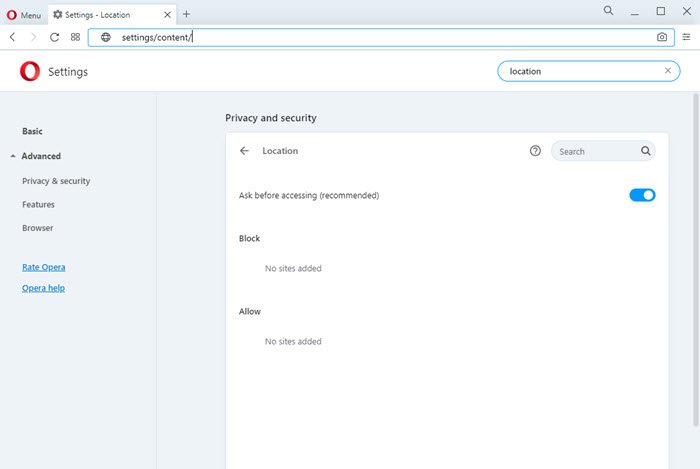Click the magnifier in Location search box
The width and height of the screenshot is (700, 469).
tap(646, 151)
